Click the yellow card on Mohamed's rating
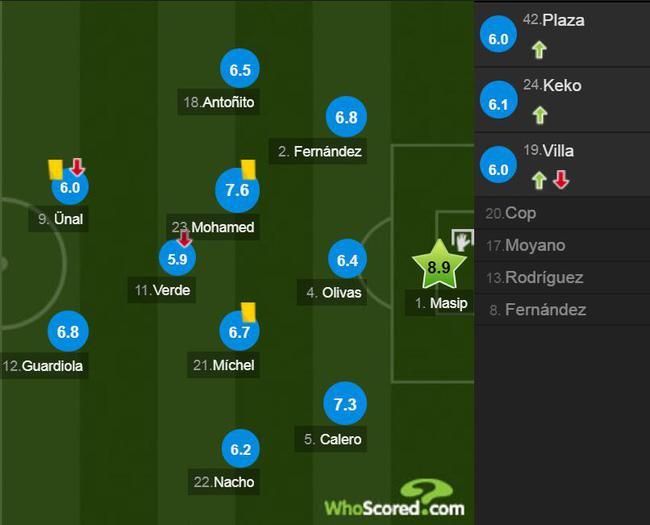This screenshot has width=650, height=525. 248,169
